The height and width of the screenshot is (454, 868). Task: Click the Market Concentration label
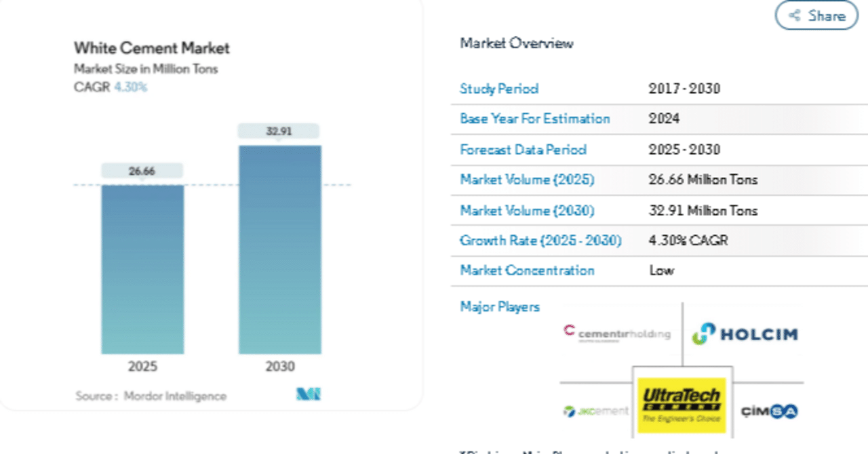[527, 270]
